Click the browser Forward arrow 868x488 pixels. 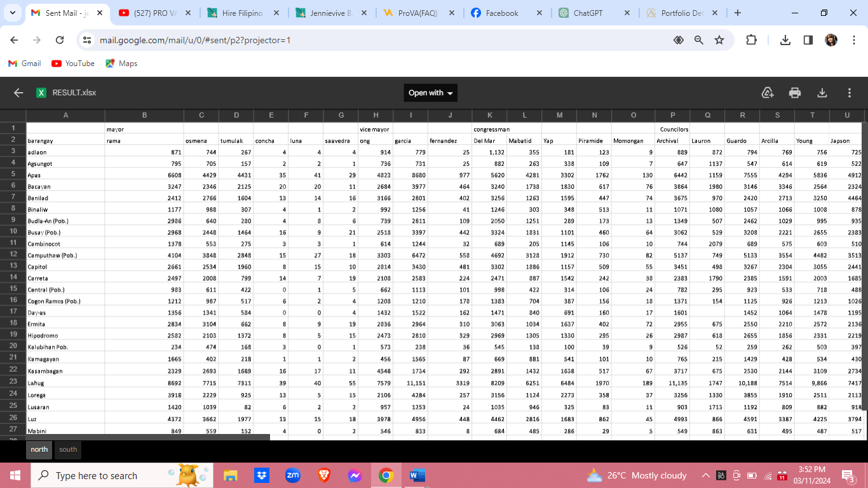(x=37, y=40)
